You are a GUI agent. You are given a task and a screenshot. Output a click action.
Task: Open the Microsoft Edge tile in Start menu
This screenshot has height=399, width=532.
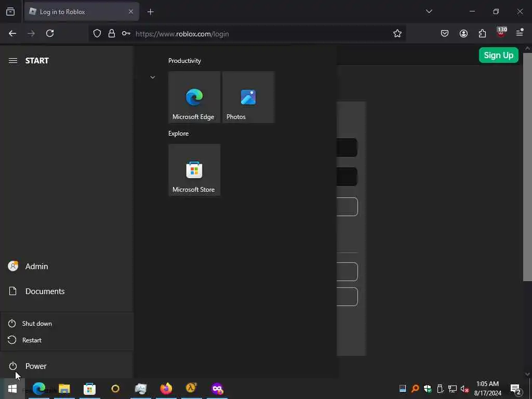194,97
